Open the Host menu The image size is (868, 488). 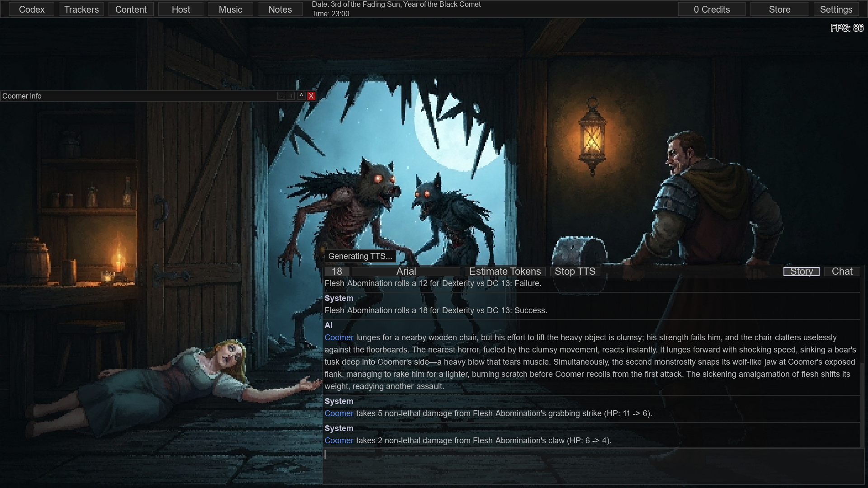coord(181,9)
